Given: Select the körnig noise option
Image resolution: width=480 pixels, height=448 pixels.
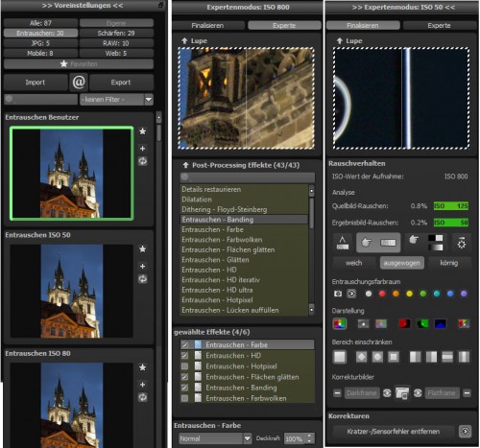Looking at the screenshot, I should 449,263.
